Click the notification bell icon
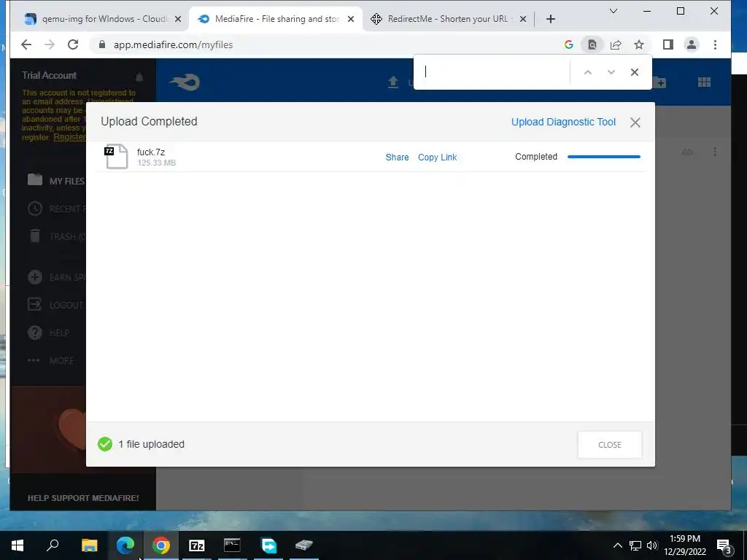 139,77
